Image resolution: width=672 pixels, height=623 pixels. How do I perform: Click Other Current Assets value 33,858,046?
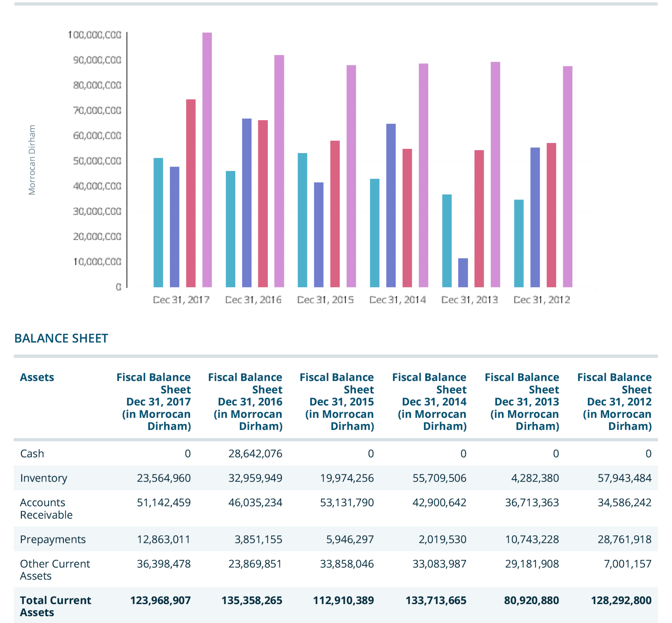click(347, 564)
